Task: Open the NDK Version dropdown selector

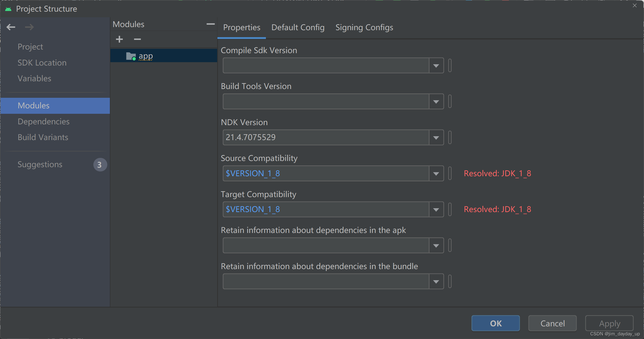Action: click(437, 137)
